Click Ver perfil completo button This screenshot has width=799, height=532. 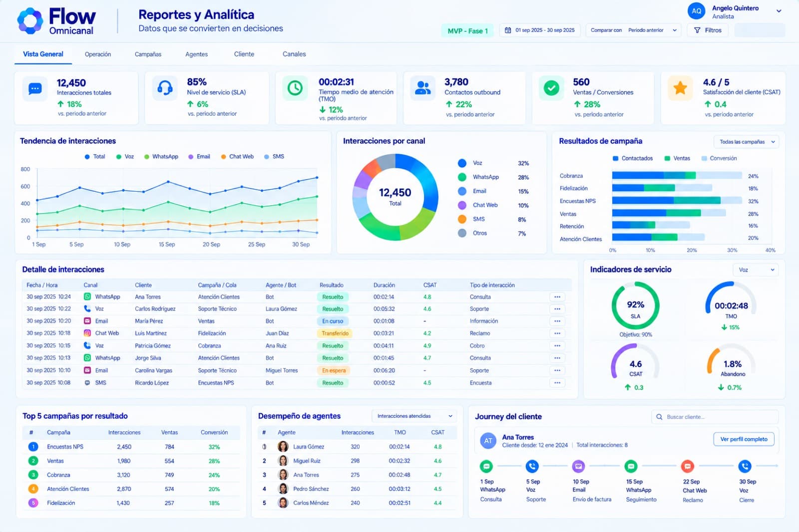pyautogui.click(x=744, y=439)
